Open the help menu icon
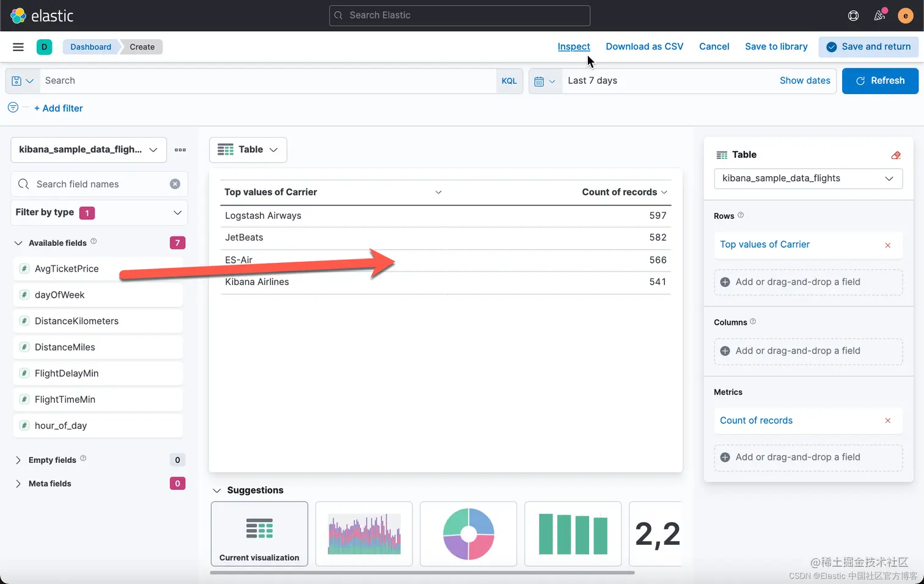This screenshot has width=924, height=584. click(854, 16)
